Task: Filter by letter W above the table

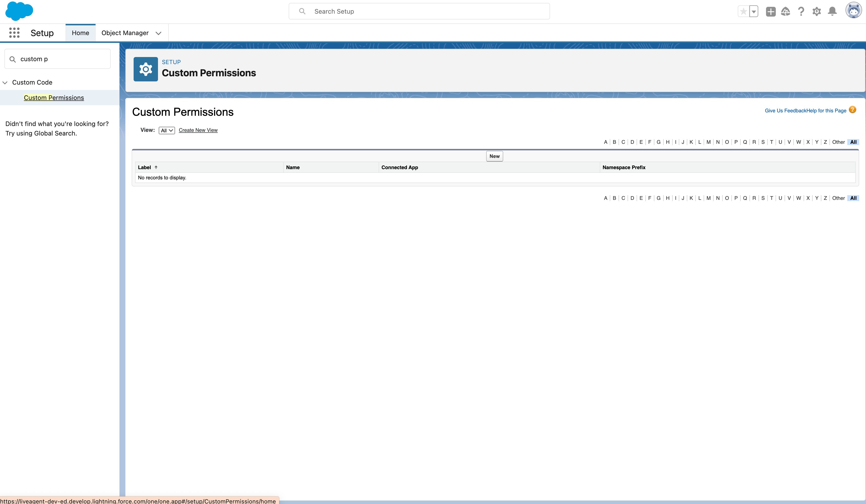Action: (799, 142)
